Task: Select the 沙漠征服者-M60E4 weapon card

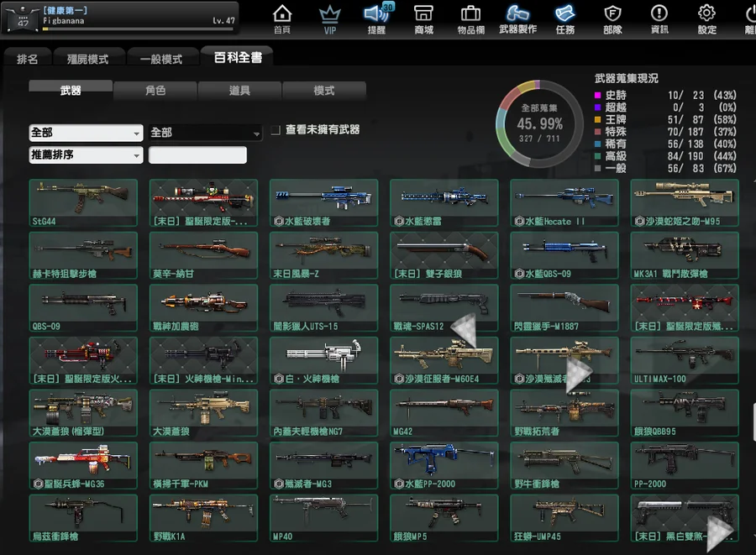Action: [x=444, y=360]
